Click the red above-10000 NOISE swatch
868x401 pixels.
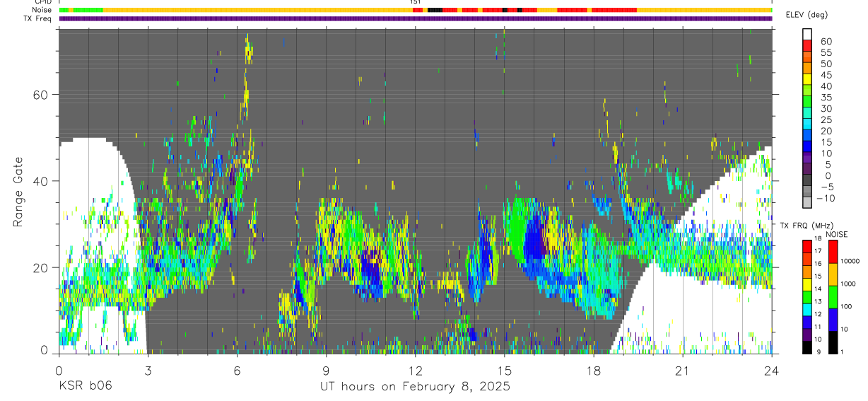(x=832, y=252)
